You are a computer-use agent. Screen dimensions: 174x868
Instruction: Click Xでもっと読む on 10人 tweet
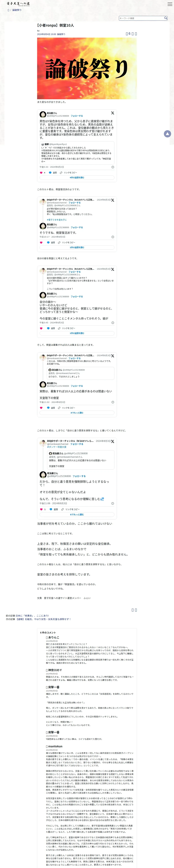(x=77, y=413)
